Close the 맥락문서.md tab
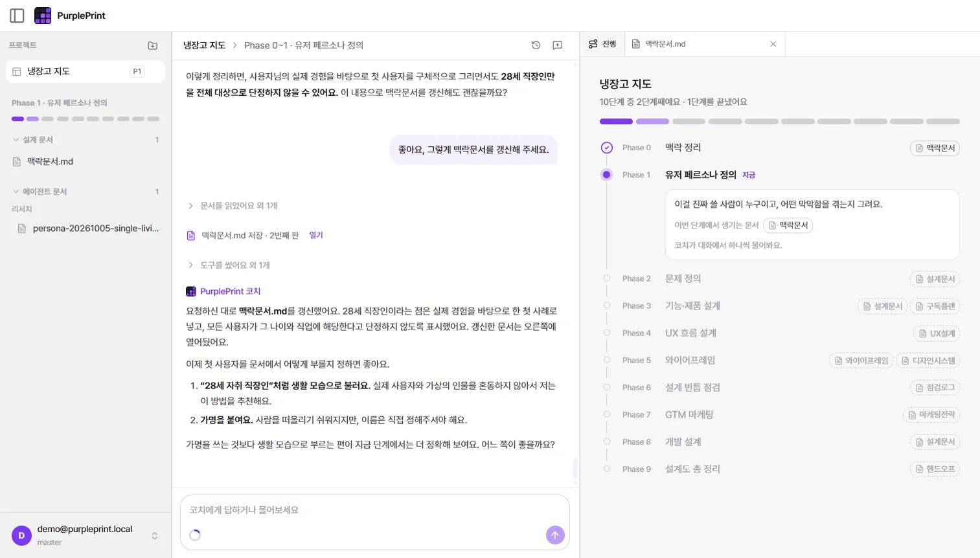The height and width of the screenshot is (558, 980). tap(773, 44)
